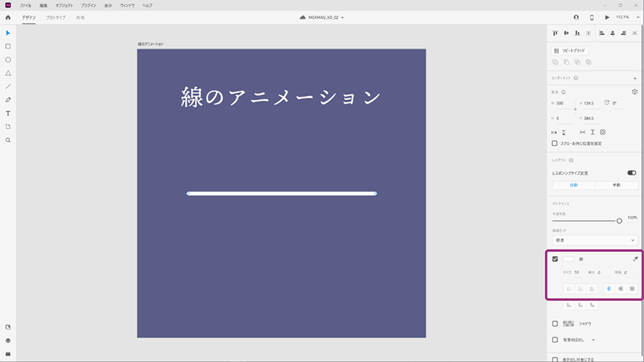This screenshot has height=362, width=644.
Task: Click the border size field showing 10
Action: point(578,273)
